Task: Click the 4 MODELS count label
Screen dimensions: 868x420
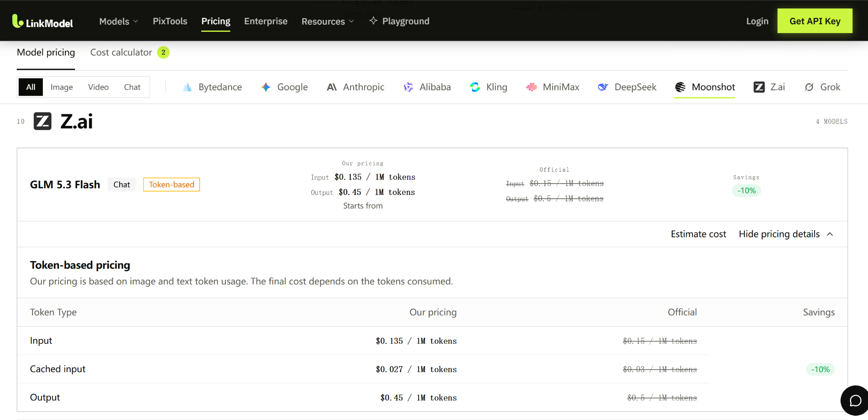Action: click(832, 122)
